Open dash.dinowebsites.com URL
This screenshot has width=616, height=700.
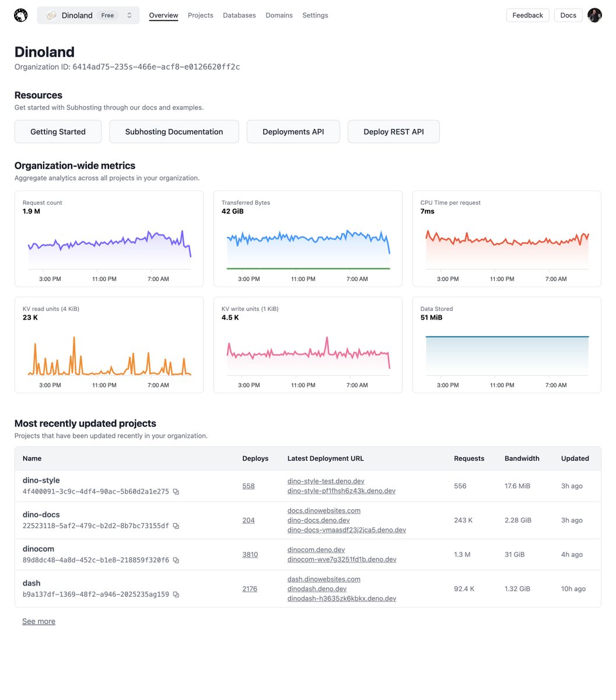tap(324, 579)
